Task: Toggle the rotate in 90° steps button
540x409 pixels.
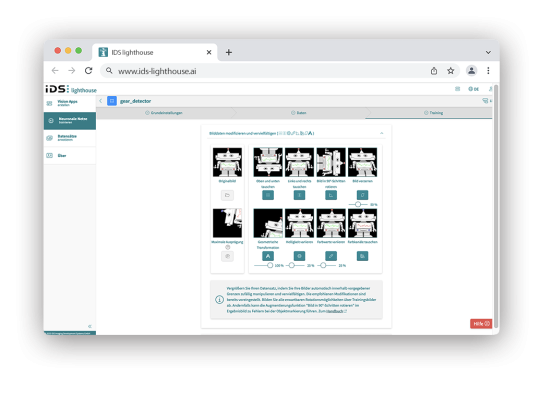Action: coord(331,195)
